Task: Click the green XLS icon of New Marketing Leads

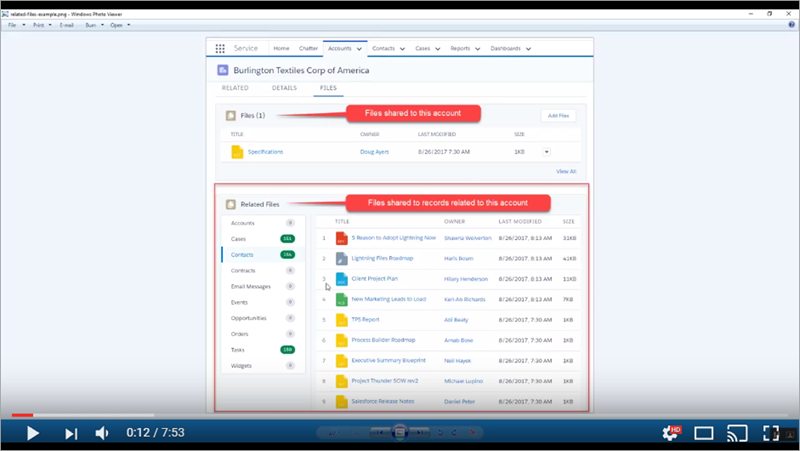Action: tap(341, 299)
